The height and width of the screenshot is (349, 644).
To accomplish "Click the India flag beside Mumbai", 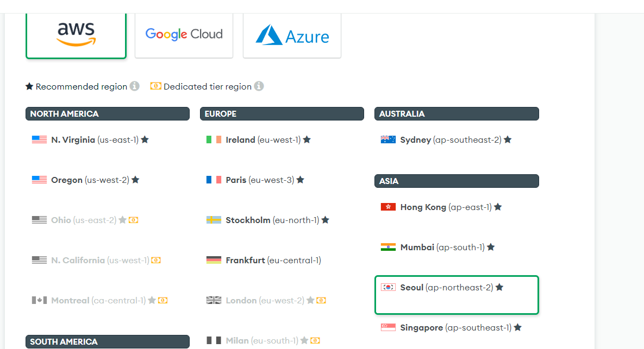I will point(388,248).
